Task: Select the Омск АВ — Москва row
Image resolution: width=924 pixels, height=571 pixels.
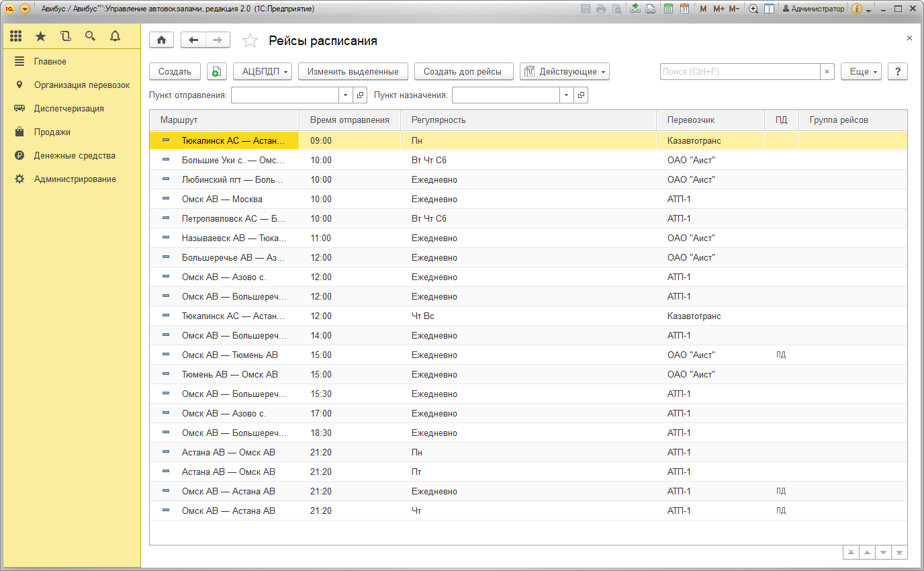Action: pos(222,200)
